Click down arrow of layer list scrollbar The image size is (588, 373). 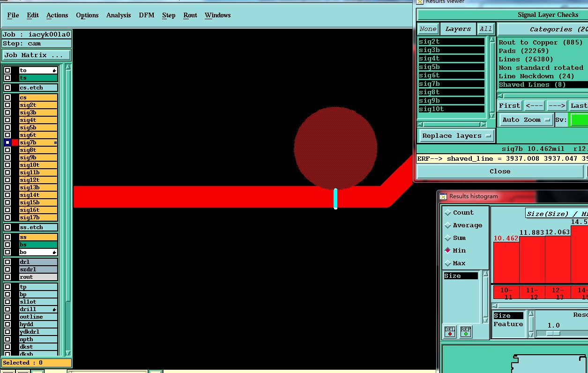[68, 353]
